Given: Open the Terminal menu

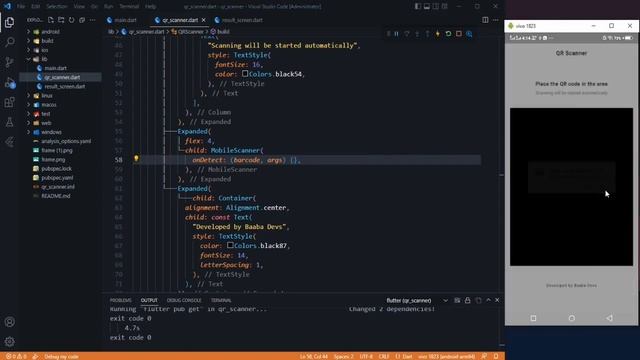Looking at the screenshot, I should (x=129, y=6).
